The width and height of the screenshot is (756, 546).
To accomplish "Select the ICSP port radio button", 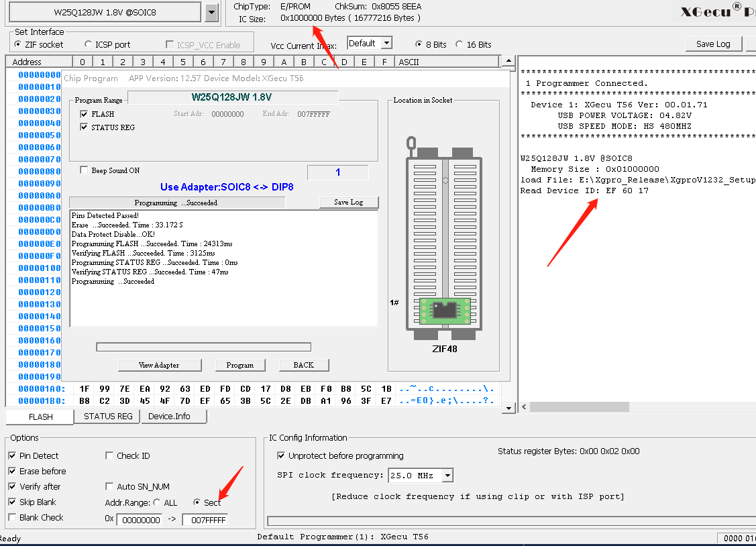I will [x=89, y=45].
